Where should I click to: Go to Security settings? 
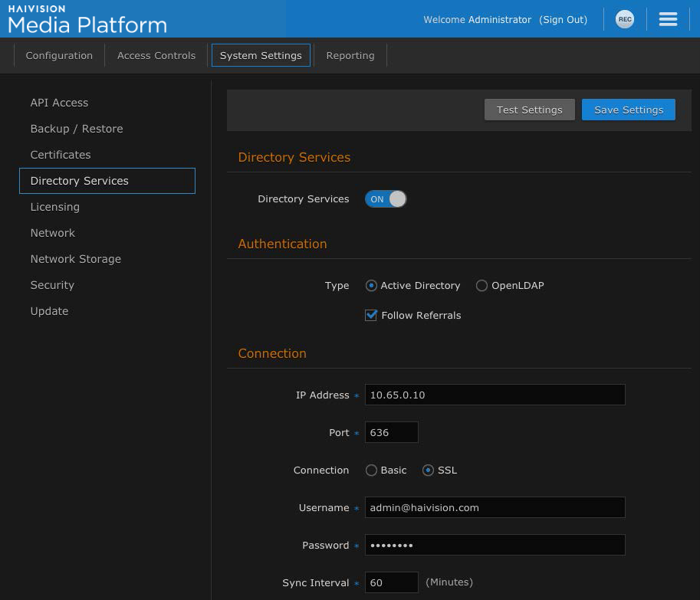(52, 285)
